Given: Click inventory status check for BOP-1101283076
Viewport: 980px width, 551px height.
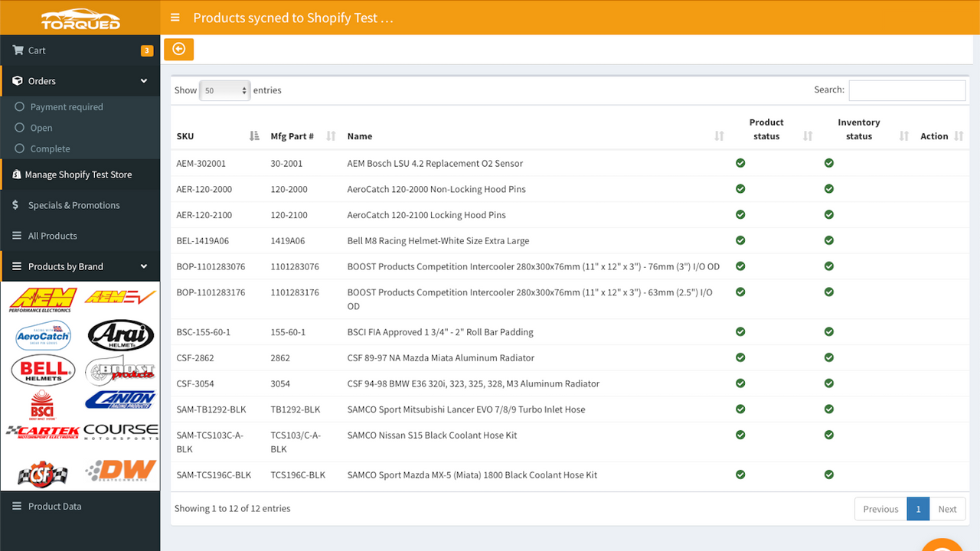Looking at the screenshot, I should (x=829, y=266).
